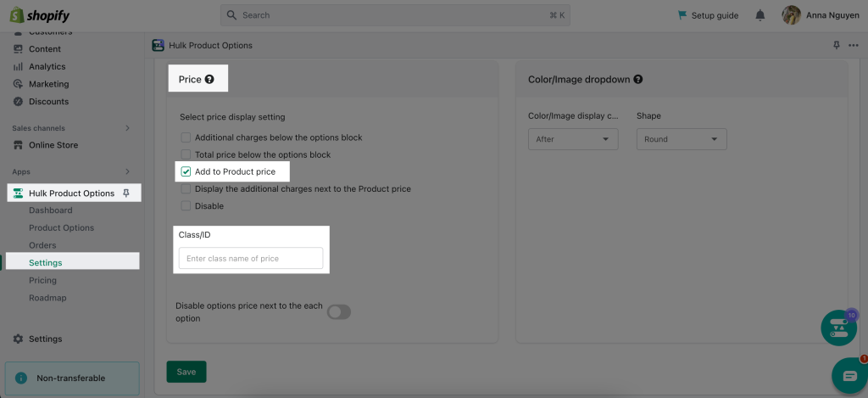This screenshot has width=868, height=398.
Task: Click the Save button
Action: click(x=186, y=372)
